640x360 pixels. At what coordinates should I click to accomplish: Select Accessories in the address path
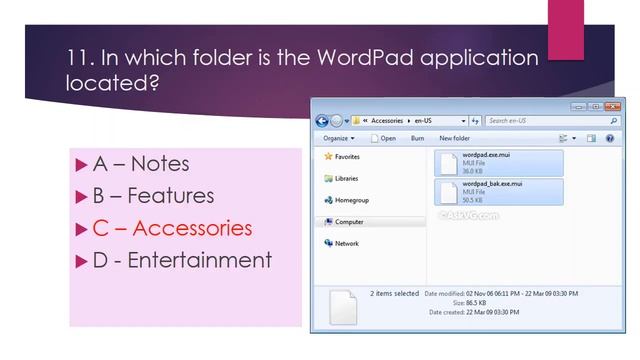[387, 121]
